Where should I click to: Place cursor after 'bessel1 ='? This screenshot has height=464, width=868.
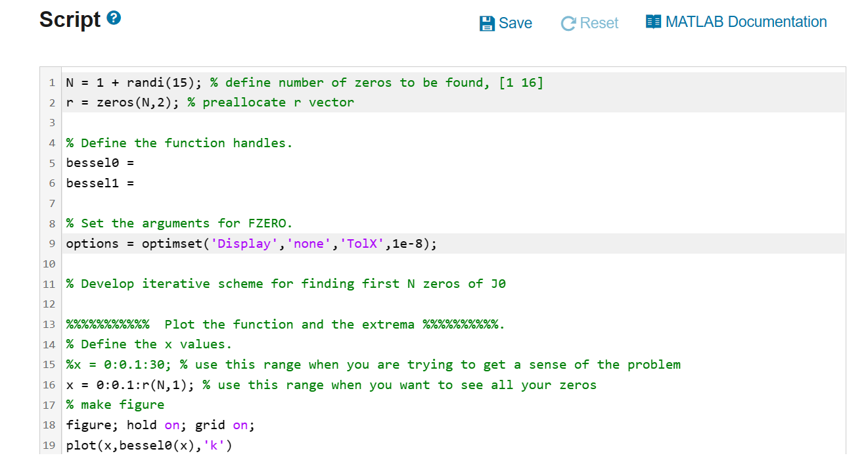tap(135, 183)
